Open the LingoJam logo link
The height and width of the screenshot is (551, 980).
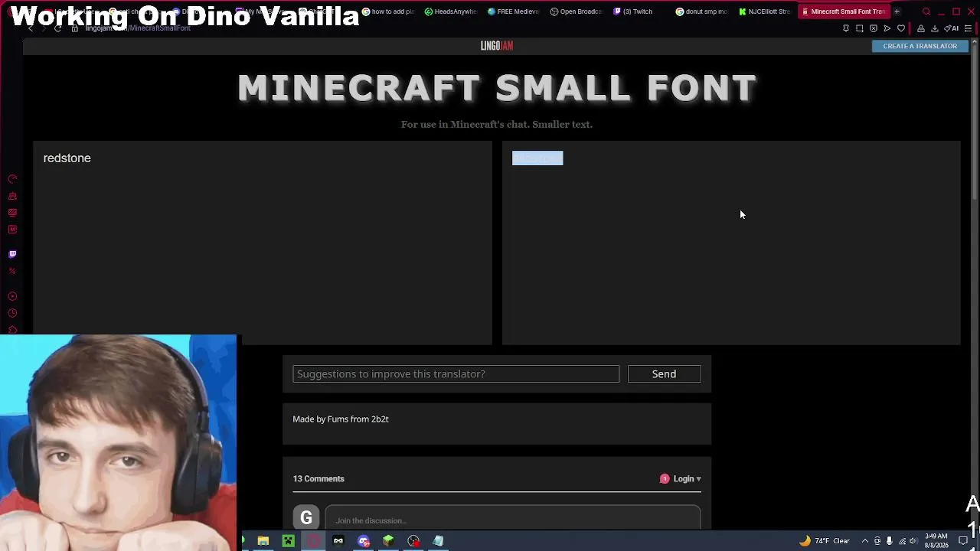coord(497,46)
